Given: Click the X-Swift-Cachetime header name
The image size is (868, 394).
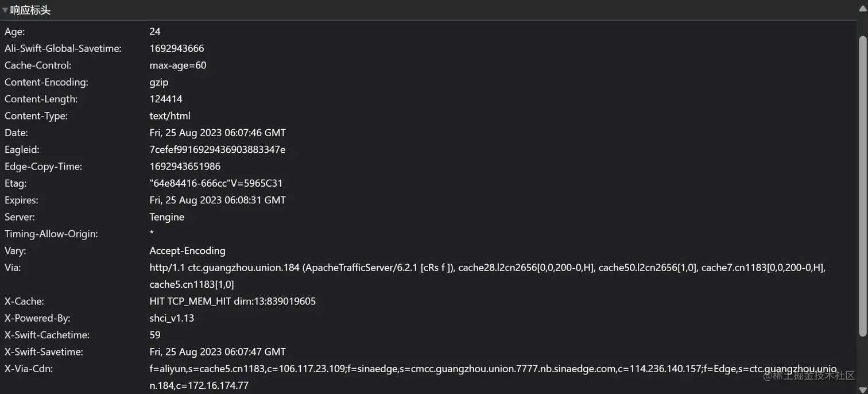Looking at the screenshot, I should 47,335.
